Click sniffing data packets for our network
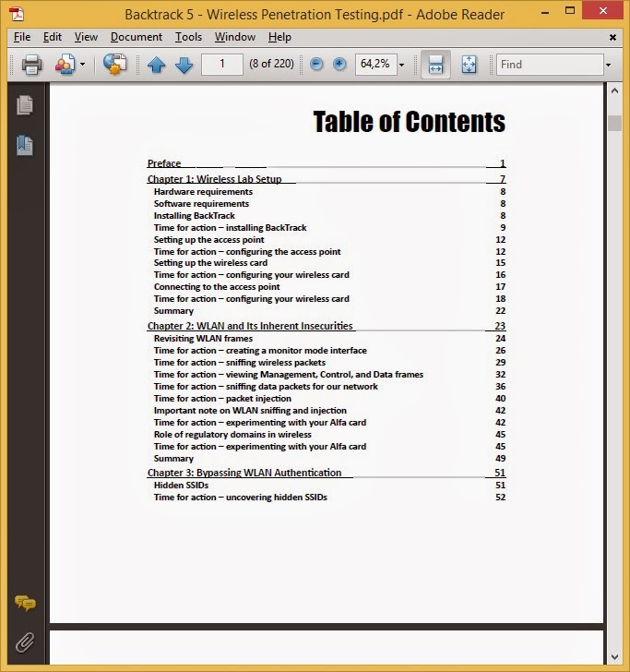This screenshot has height=672, width=630. (266, 386)
